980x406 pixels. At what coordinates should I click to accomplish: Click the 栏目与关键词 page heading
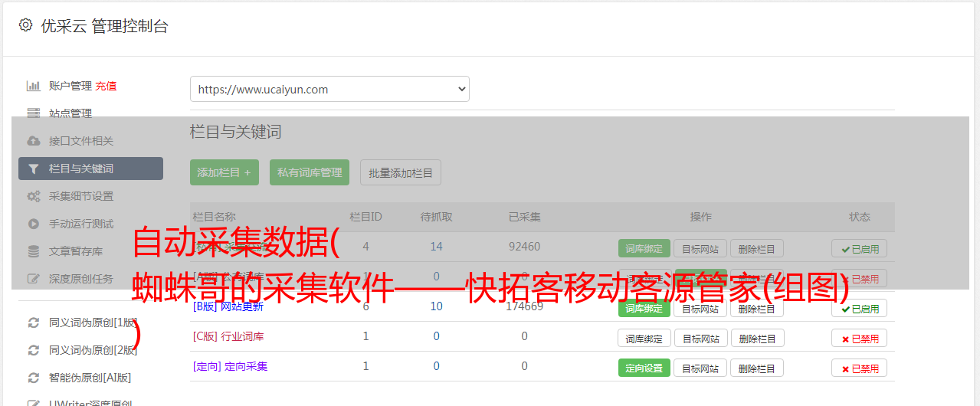(235, 132)
